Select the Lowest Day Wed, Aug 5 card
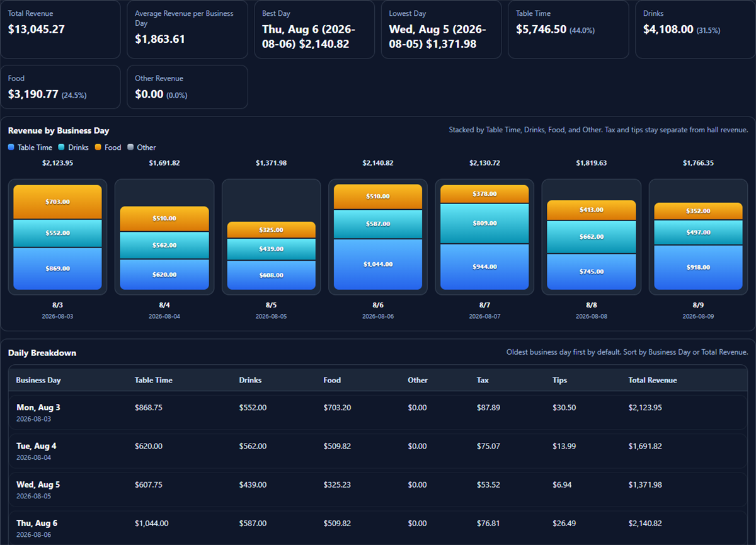This screenshot has height=545, width=756. tap(442, 30)
